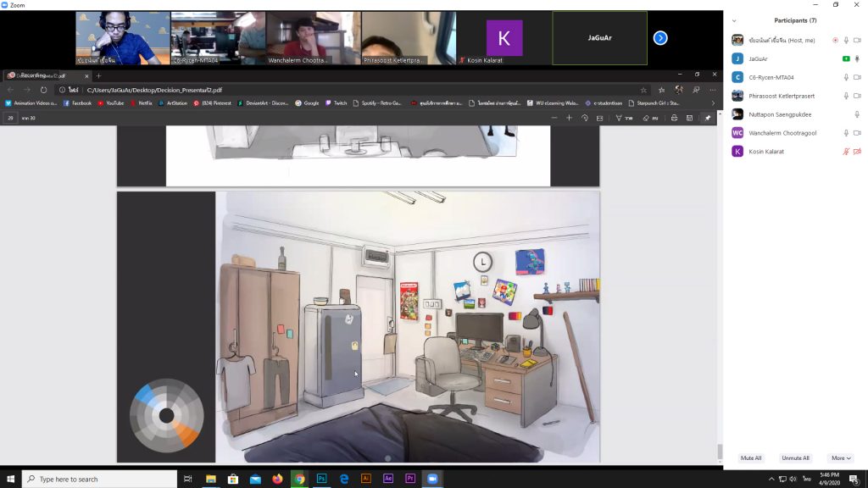Toggle Kosin Kalarat's disabled camera icon
This screenshot has width=868, height=488.
click(857, 152)
